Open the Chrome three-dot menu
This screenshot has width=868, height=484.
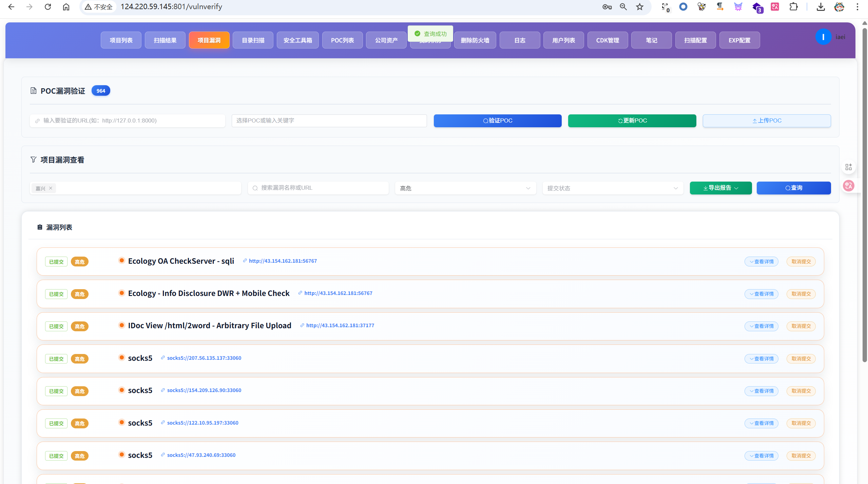pos(857,7)
